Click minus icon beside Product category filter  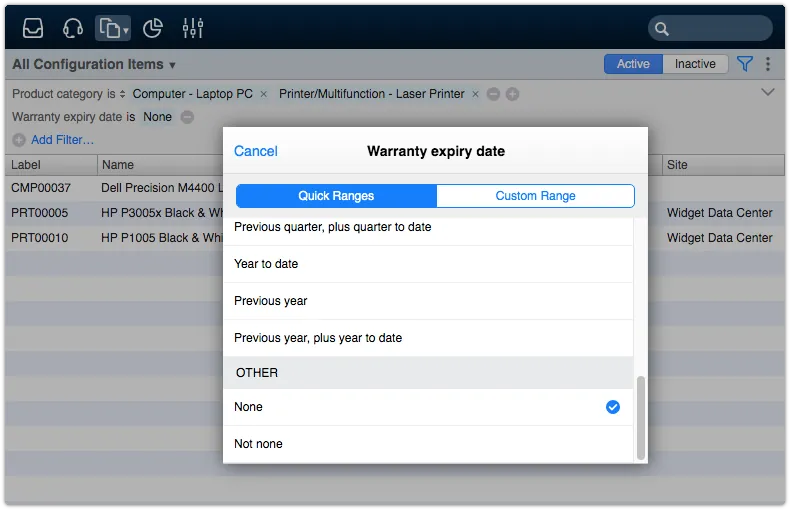coord(493,94)
